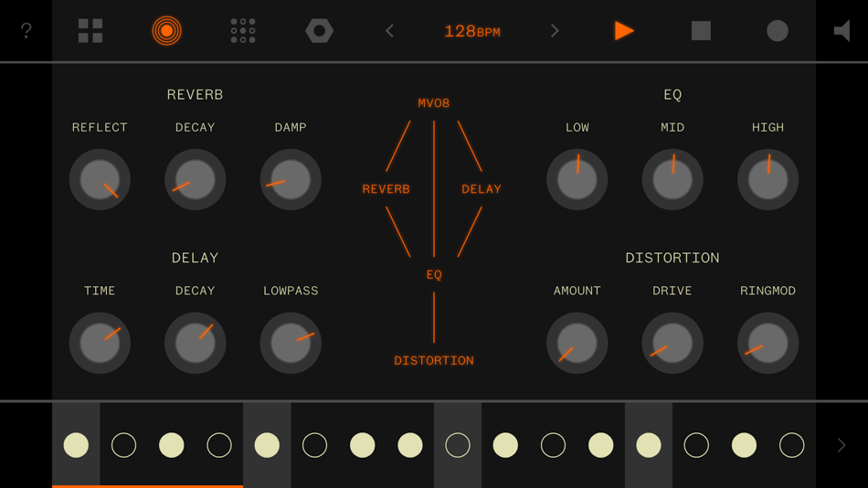Adjust the EQ HIGH knob
Viewport: 868px width, 488px height.
(x=767, y=179)
